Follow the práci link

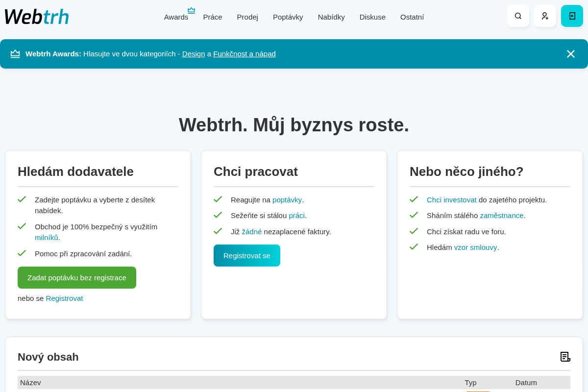pos(297,215)
